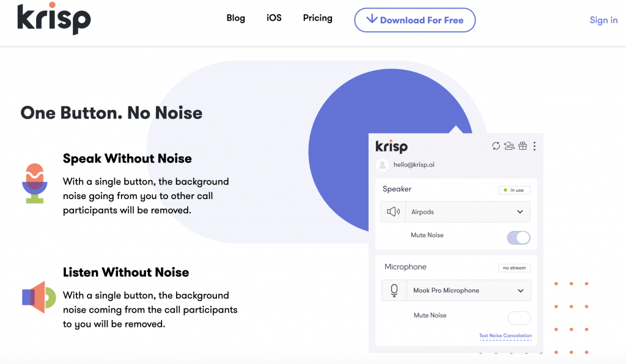Toggle the Speaker Mute Noise switch
Image resolution: width=626 pixels, height=364 pixels.
point(518,238)
